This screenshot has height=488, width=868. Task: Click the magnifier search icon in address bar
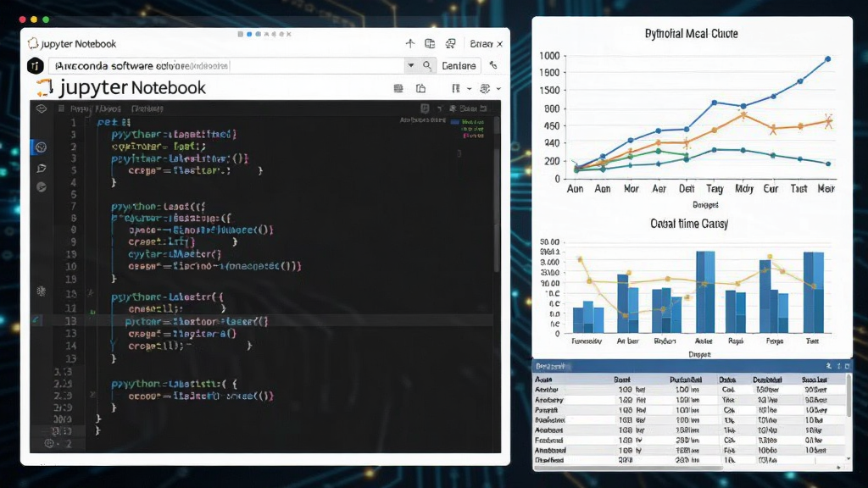click(x=427, y=65)
